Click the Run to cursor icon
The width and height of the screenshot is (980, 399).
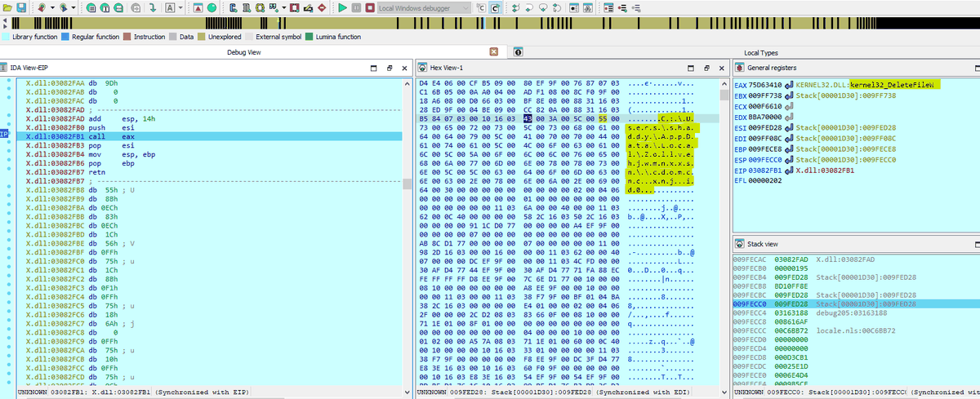[x=557, y=7]
